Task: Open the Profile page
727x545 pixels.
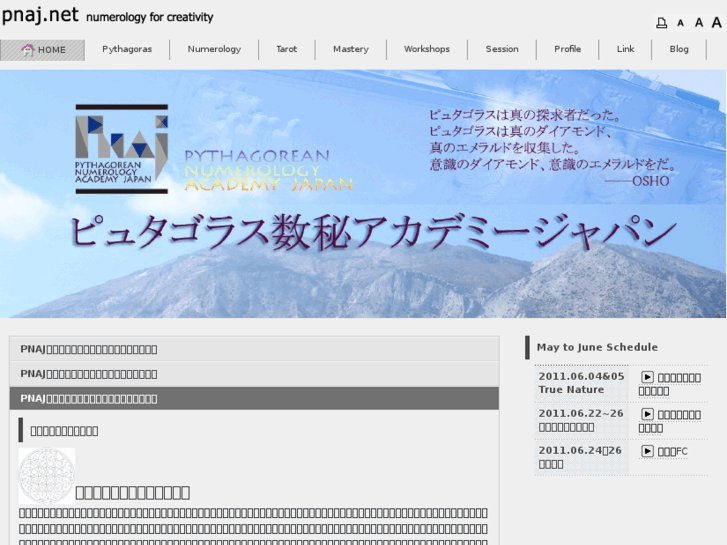Action: click(568, 49)
